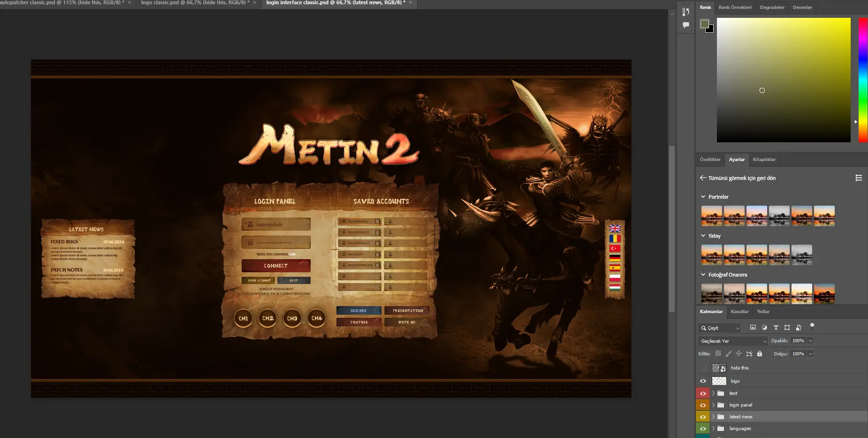Viewport: 868px width, 438px height.
Task: Lock all with the padlock icon
Action: click(760, 353)
